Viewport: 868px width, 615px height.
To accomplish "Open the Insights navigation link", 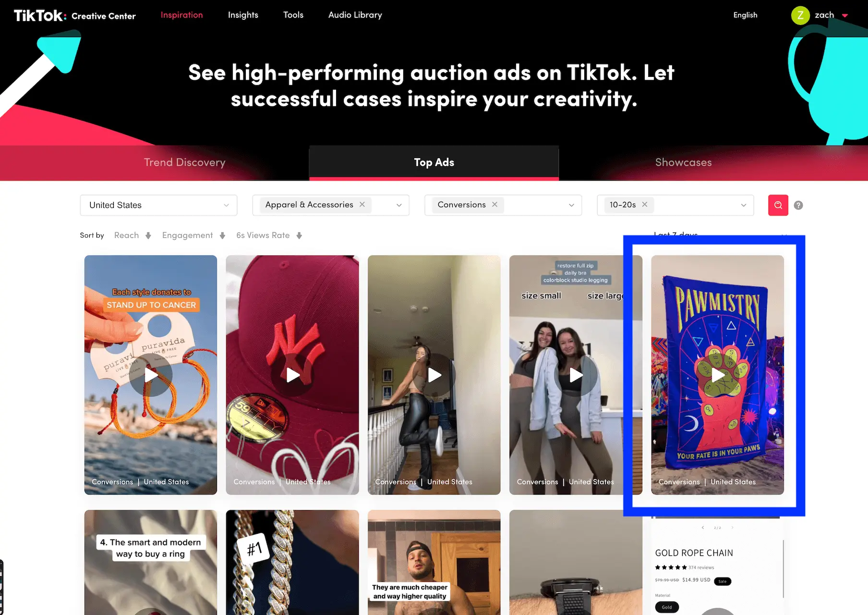I will 243,15.
